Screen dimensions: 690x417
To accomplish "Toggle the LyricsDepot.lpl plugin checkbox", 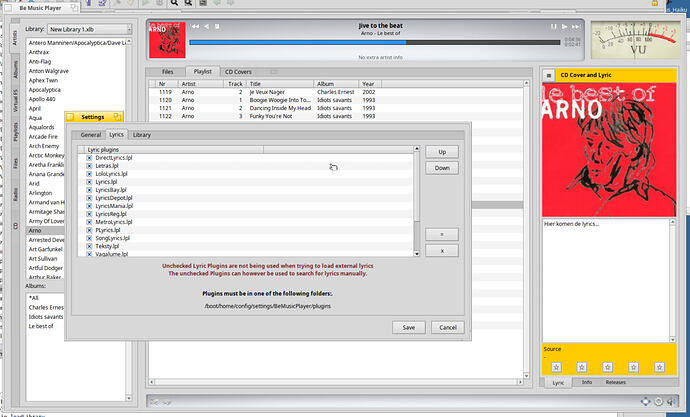I will 89,198.
